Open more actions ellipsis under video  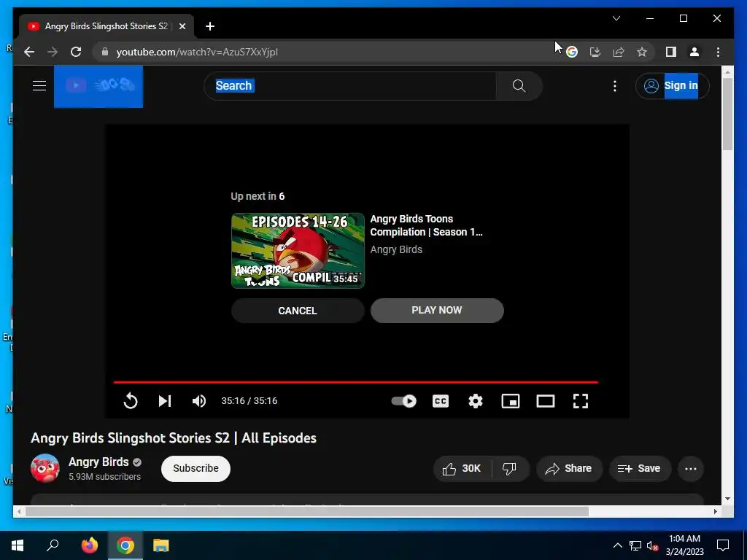(x=690, y=469)
